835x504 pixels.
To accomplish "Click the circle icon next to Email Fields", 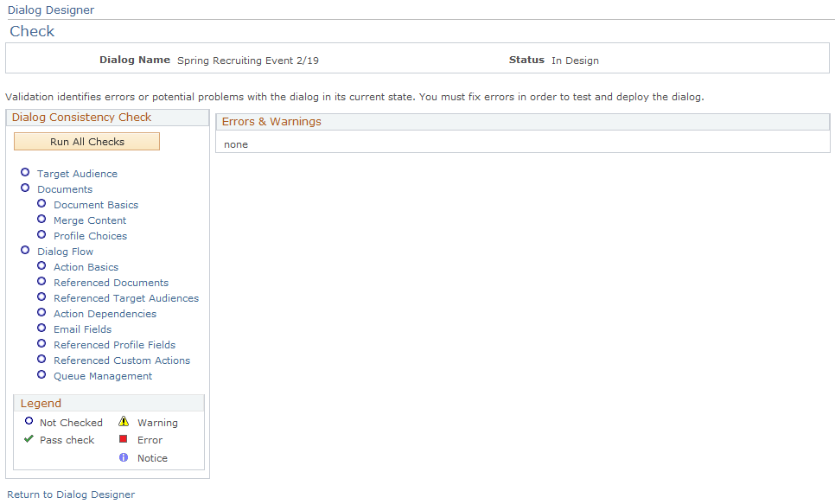I will coord(41,329).
